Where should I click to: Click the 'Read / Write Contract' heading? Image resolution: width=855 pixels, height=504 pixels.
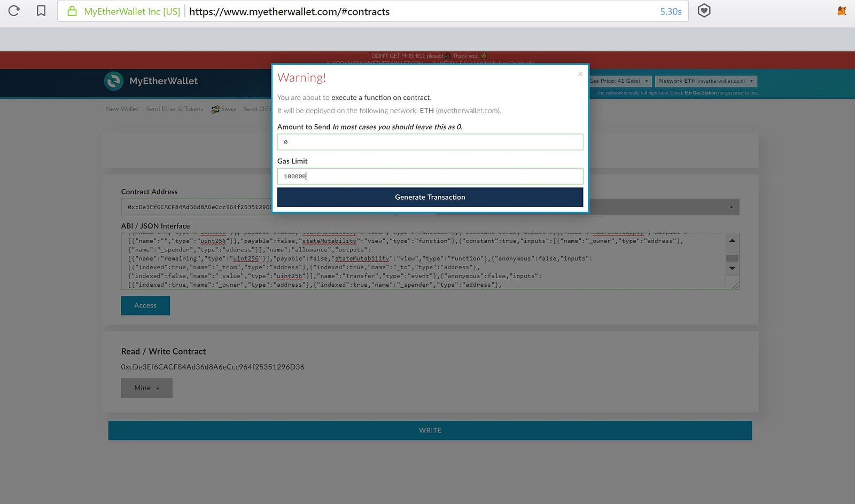pos(164,351)
